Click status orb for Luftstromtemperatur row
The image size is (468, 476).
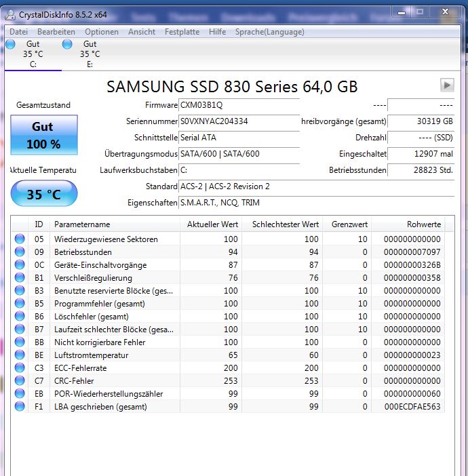click(20, 355)
